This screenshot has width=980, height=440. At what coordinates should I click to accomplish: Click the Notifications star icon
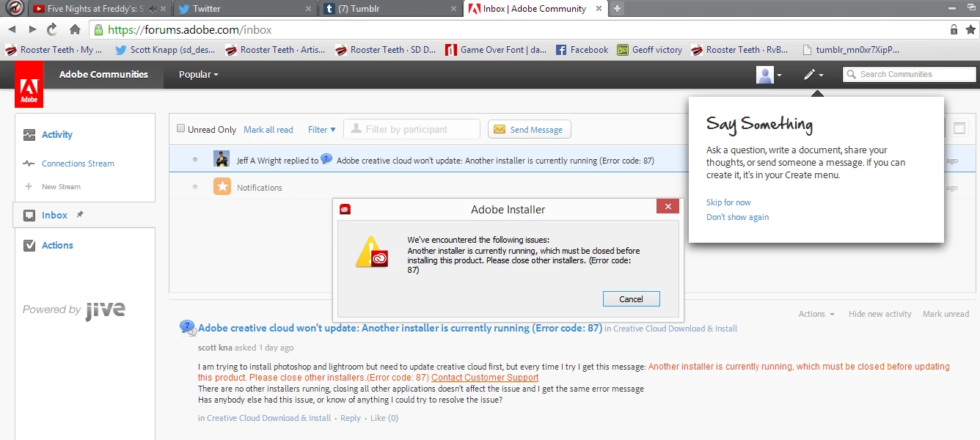[222, 186]
